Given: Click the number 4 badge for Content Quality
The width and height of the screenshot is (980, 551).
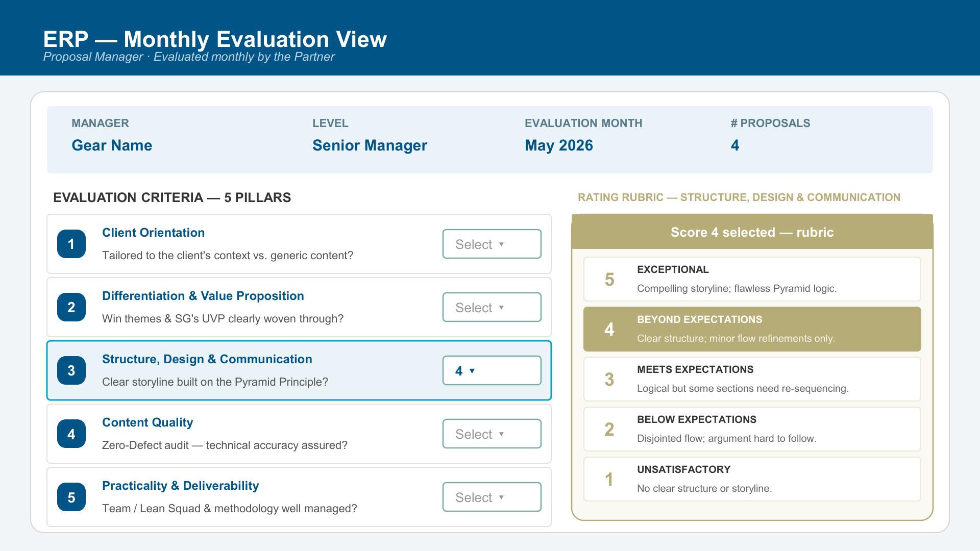Looking at the screenshot, I should tap(71, 434).
